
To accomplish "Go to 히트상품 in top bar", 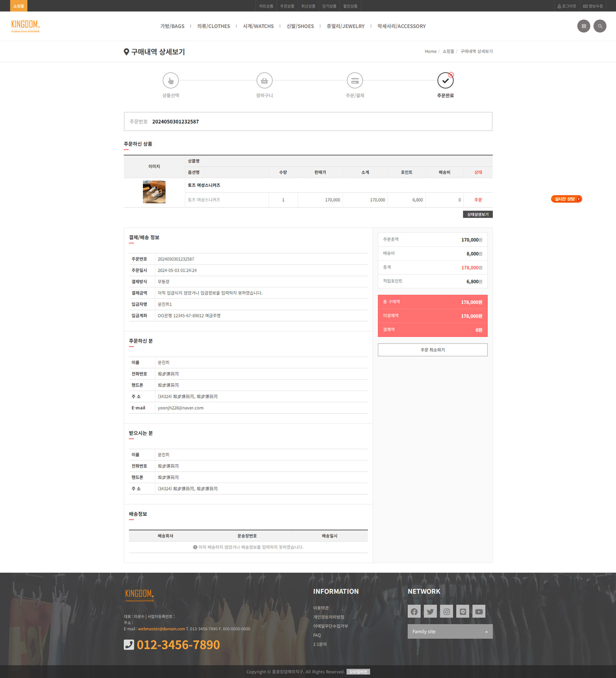I will coord(266,6).
